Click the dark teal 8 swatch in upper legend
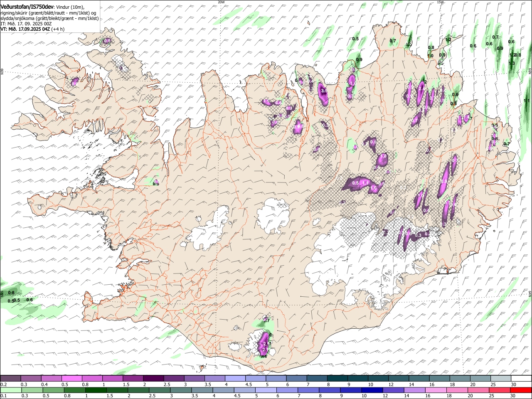 [337, 379]
